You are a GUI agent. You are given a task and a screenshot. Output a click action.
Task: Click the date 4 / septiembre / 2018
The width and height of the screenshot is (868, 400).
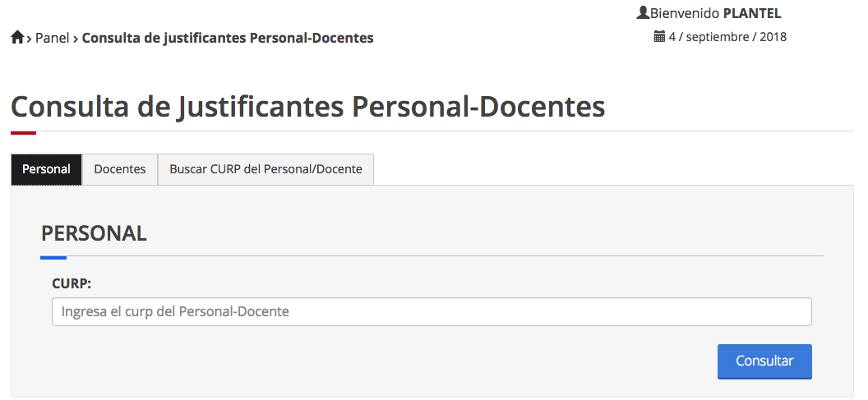pos(727,36)
